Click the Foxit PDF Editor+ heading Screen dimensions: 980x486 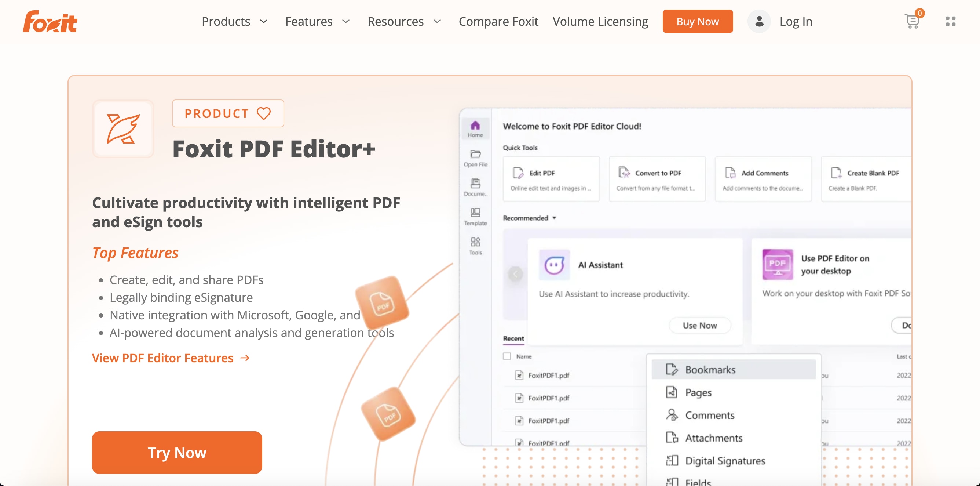[x=274, y=149]
